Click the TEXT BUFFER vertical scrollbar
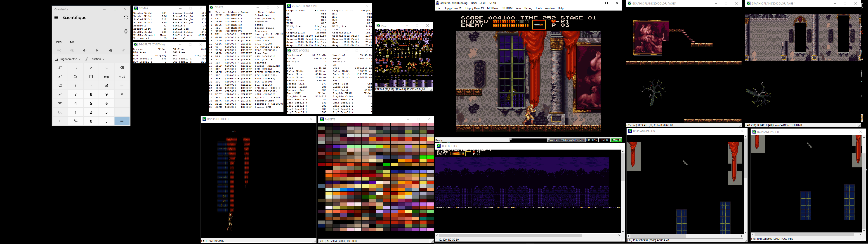 (x=623, y=191)
